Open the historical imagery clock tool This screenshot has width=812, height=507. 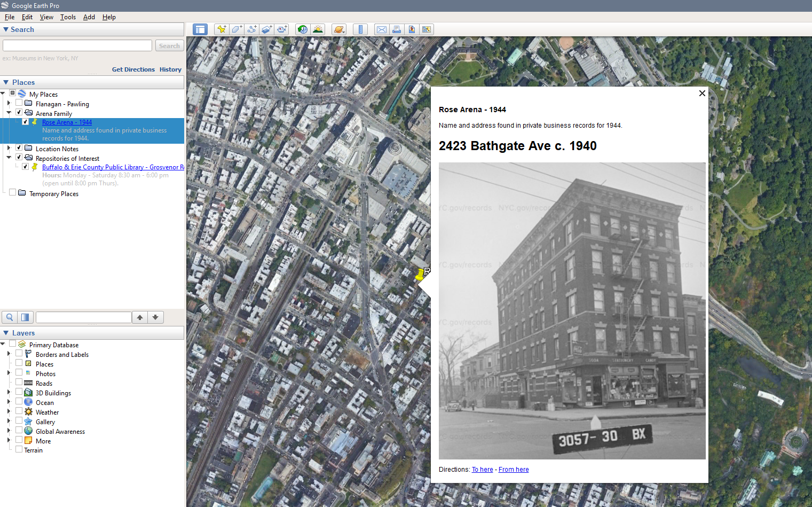click(303, 29)
